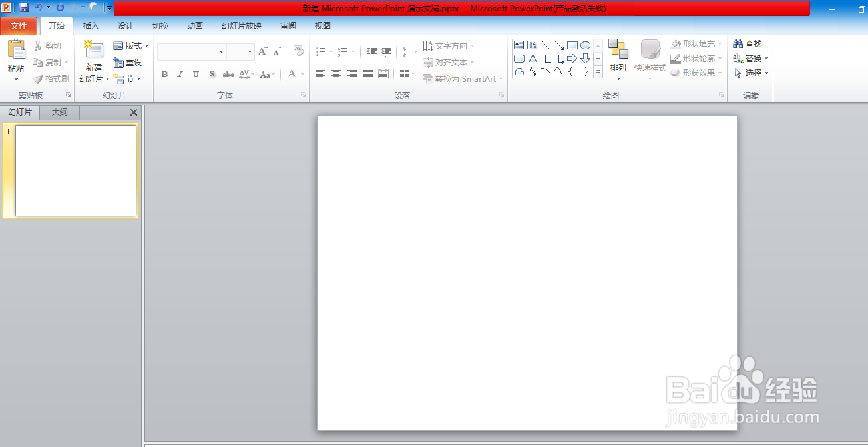Toggle Italic formatting
This screenshot has height=447, width=868.
point(180,74)
